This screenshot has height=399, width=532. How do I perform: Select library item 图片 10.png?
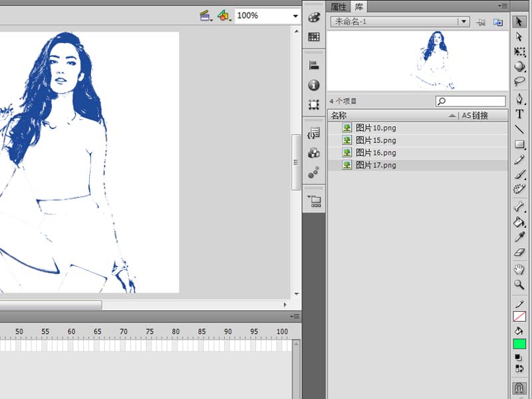(418, 128)
